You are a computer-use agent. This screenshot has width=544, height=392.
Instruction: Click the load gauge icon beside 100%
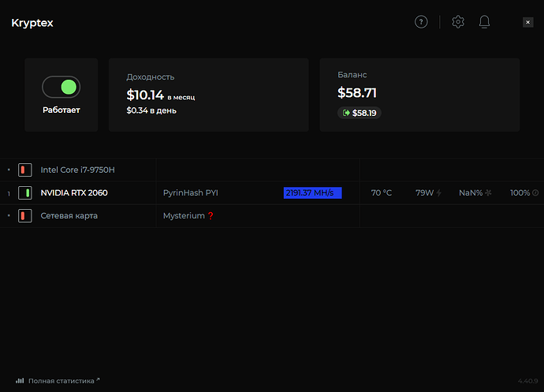pos(535,192)
